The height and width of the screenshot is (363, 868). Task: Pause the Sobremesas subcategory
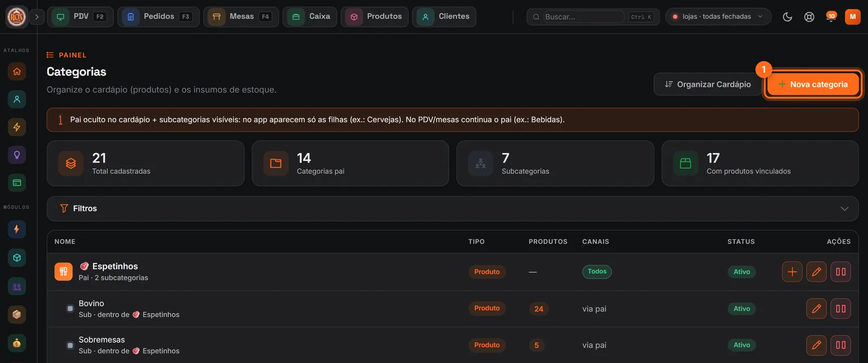point(841,345)
